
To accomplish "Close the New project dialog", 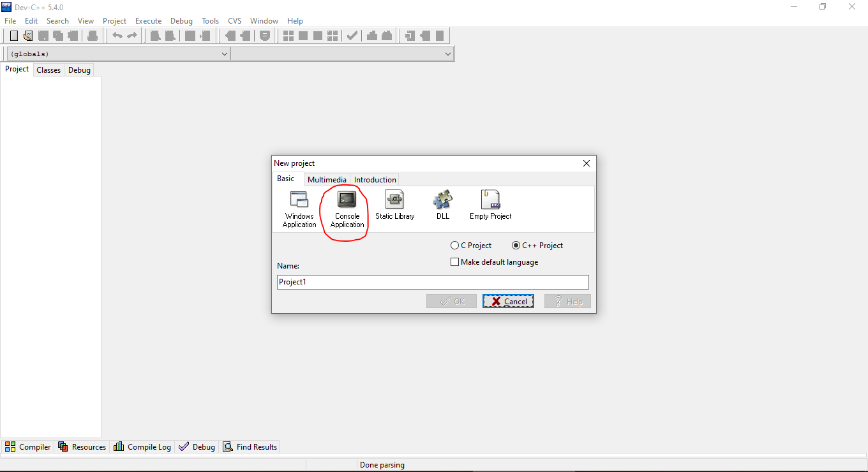I will (x=587, y=163).
